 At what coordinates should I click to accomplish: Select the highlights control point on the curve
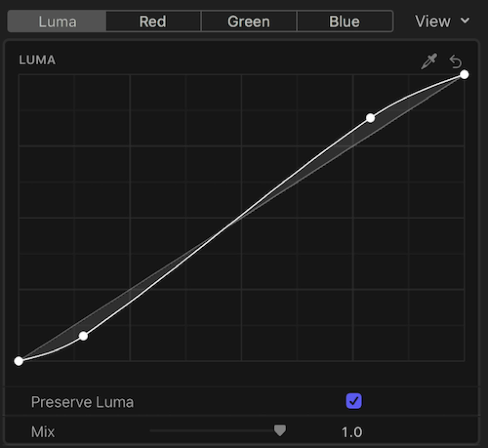click(x=370, y=118)
